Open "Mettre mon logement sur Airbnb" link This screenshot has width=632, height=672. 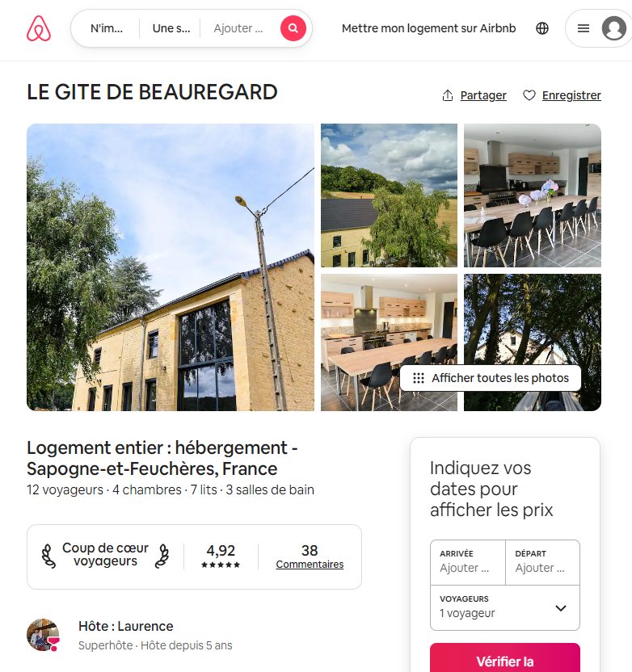(x=429, y=28)
